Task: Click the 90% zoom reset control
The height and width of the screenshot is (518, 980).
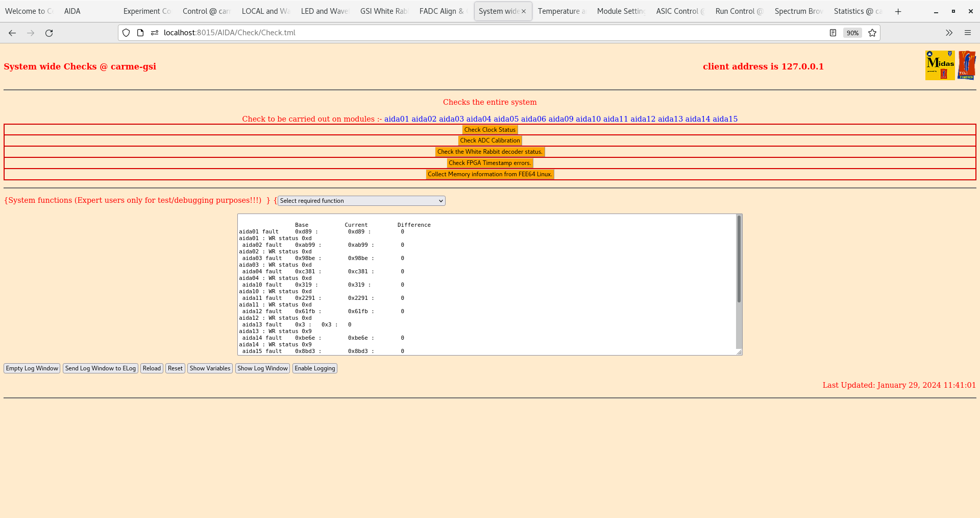Action: (852, 33)
